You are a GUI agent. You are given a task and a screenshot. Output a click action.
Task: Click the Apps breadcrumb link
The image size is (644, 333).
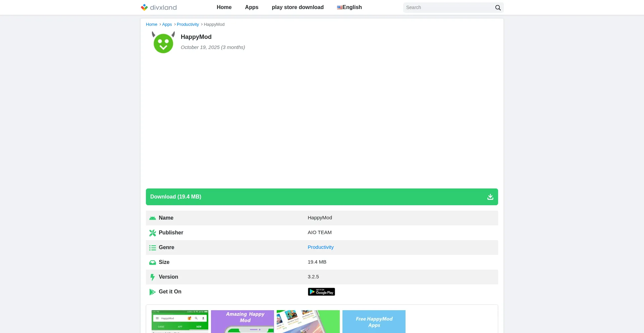(167, 24)
